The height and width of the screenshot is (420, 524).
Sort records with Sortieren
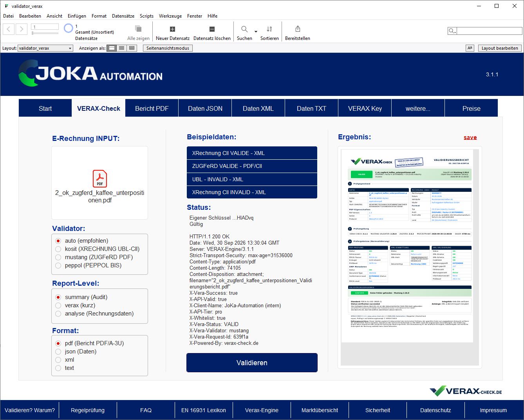[x=269, y=32]
